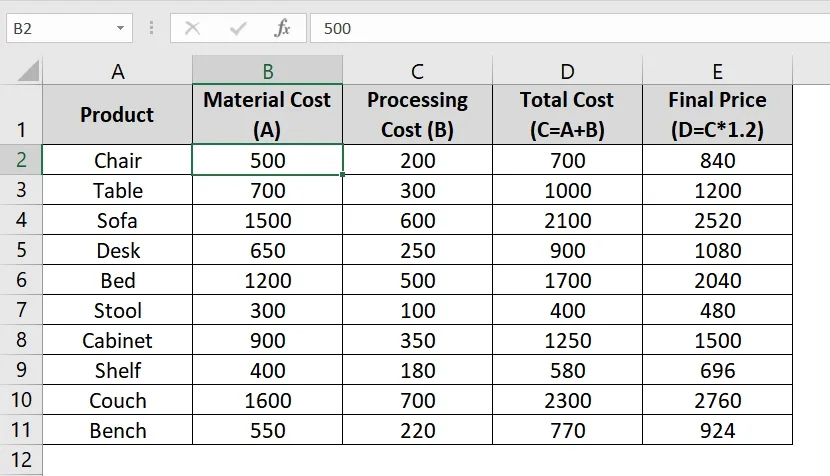
Task: Click Desk's final price 1080
Action: click(x=717, y=250)
